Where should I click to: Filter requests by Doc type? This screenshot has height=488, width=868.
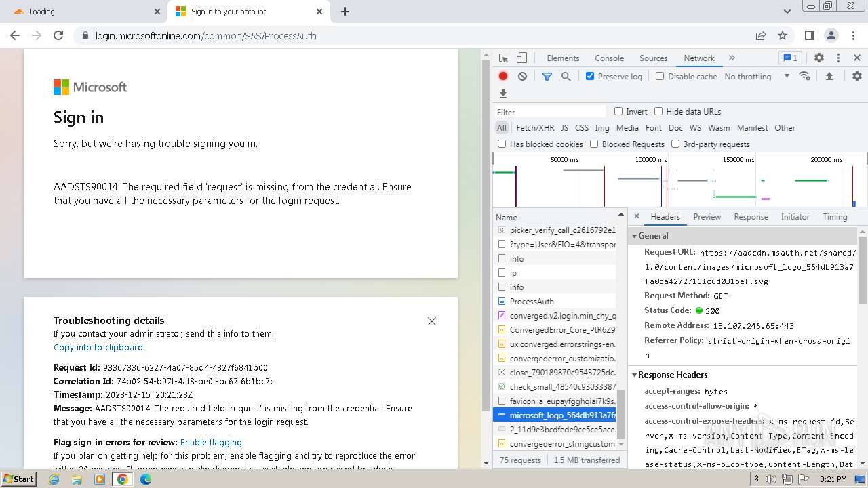[x=675, y=127]
